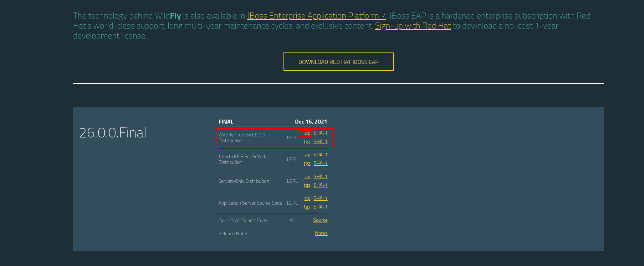Click the Download Red Hat JBoss EAP button

pyautogui.click(x=338, y=62)
